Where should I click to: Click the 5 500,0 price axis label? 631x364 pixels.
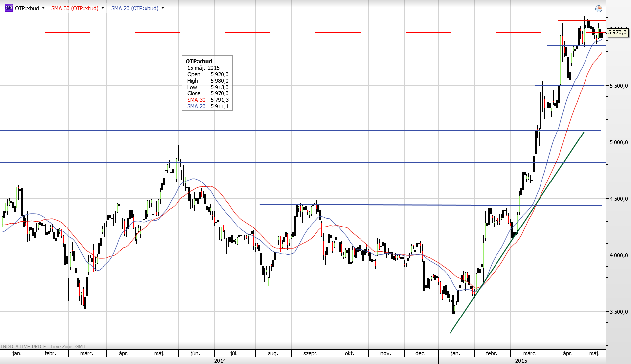(618, 86)
